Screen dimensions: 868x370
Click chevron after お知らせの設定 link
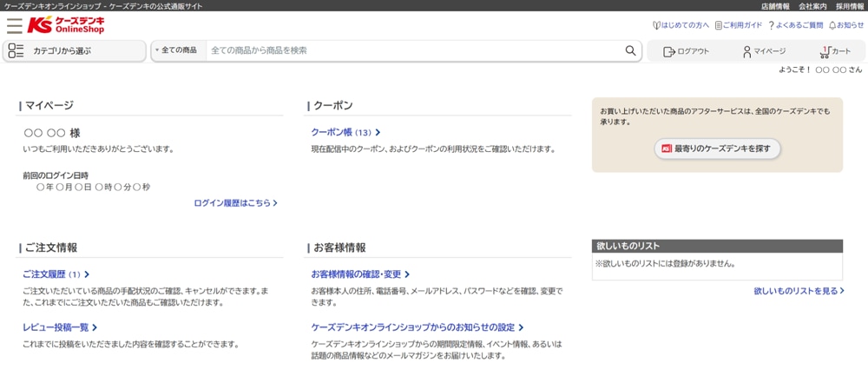click(521, 327)
